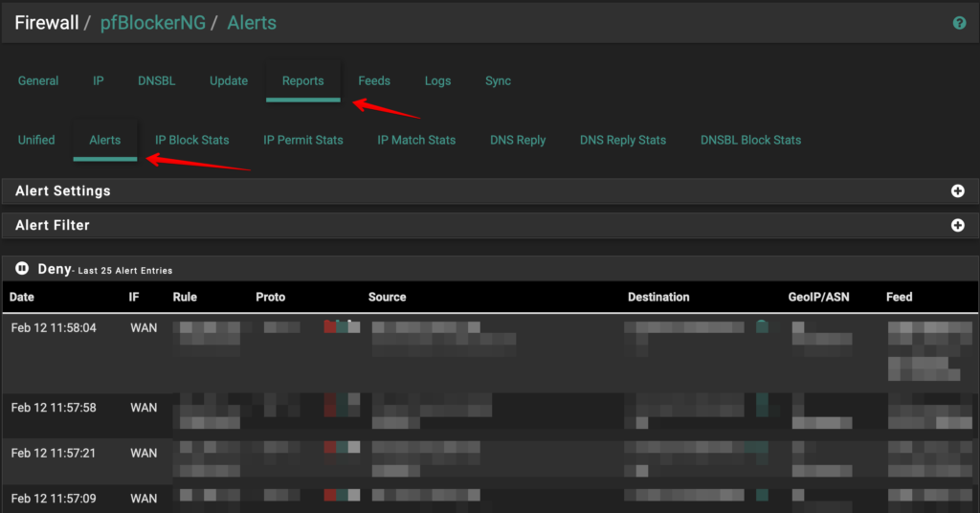
Task: Select the Feb 12 11:57:58 alert entry
Action: [x=490, y=415]
